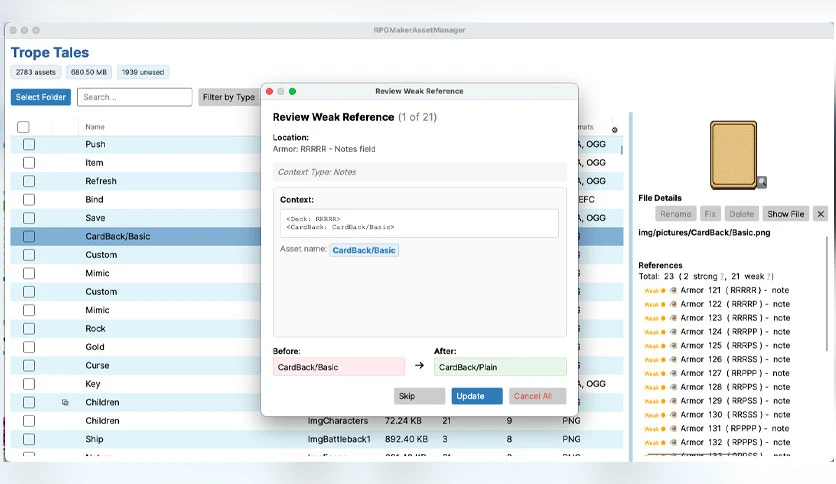
Task: Click the shield icon next to Armor 124
Action: click(x=673, y=332)
